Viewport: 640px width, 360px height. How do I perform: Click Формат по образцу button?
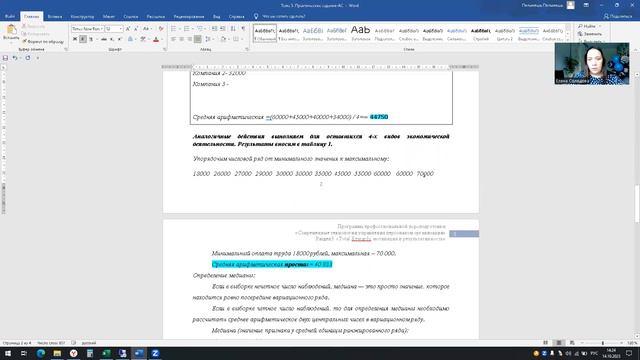pyautogui.click(x=43, y=42)
